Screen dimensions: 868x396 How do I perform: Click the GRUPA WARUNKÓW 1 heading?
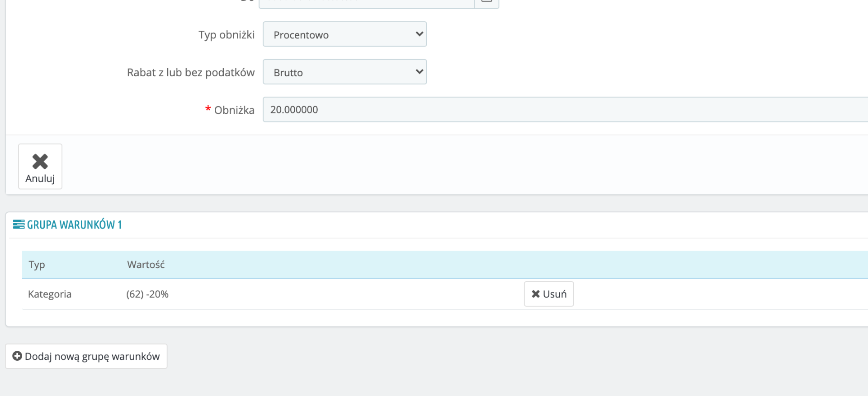[x=74, y=224]
